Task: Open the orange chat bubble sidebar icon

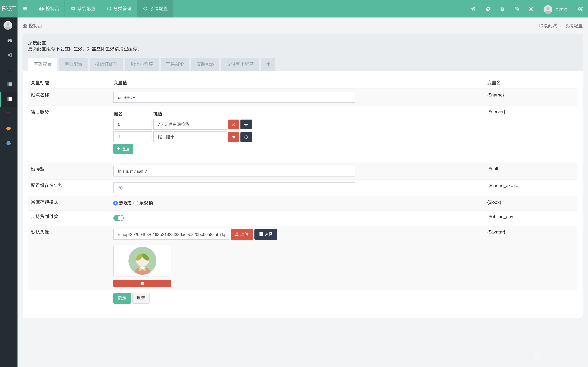Action: [x=9, y=128]
